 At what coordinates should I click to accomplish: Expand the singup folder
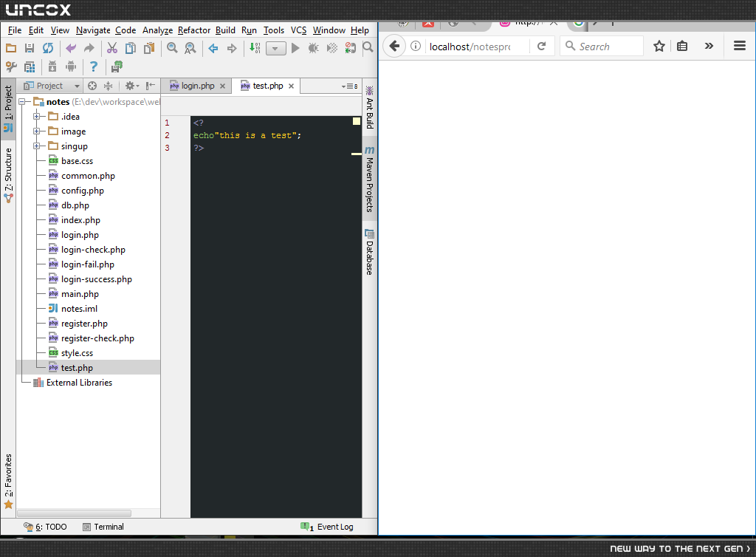click(x=36, y=146)
